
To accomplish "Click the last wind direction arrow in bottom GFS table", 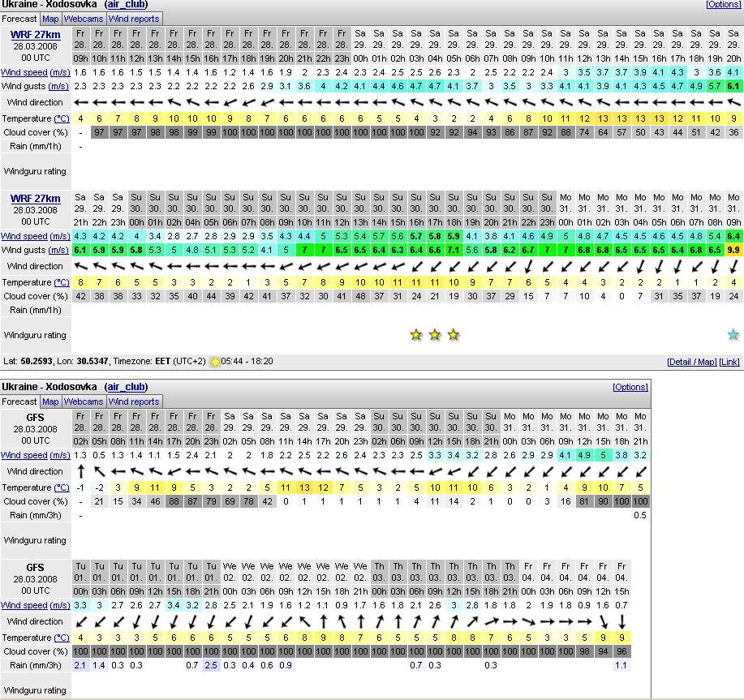I will 621,621.
